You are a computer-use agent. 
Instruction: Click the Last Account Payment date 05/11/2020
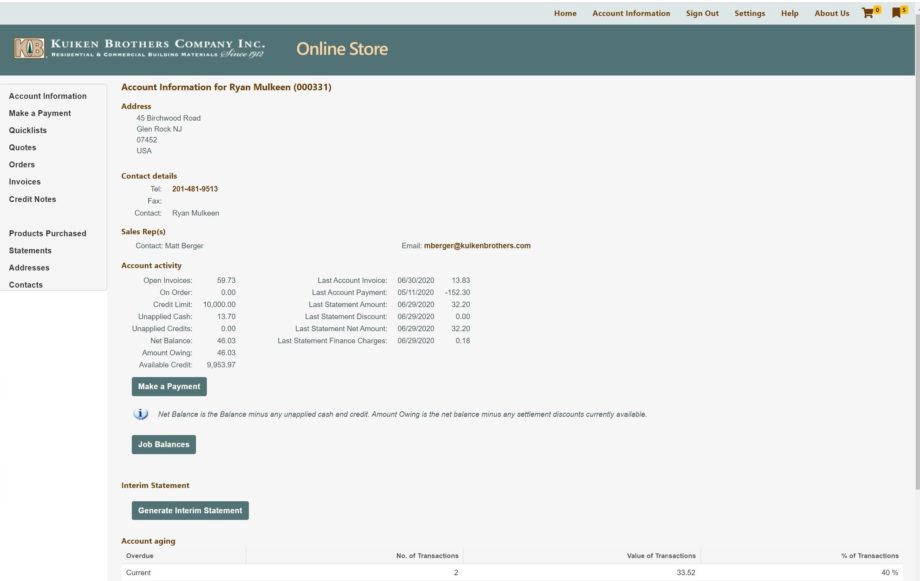416,292
